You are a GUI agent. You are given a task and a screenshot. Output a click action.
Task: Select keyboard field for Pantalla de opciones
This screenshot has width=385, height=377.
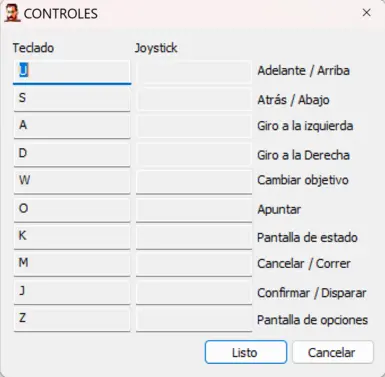[72, 320]
